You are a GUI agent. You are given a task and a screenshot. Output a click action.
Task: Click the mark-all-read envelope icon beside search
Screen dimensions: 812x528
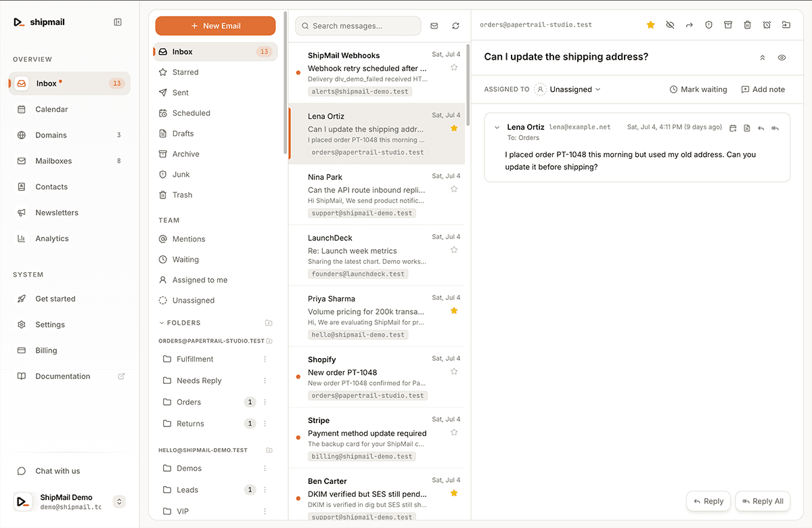(x=434, y=26)
